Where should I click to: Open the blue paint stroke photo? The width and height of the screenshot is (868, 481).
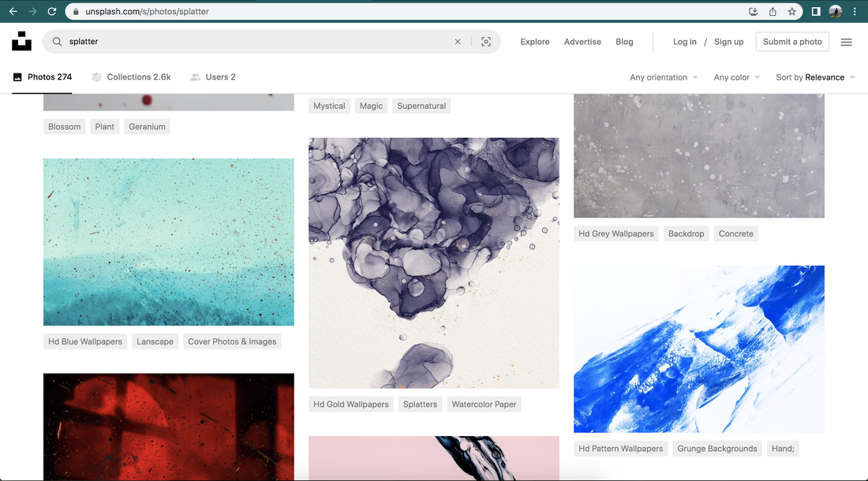pos(699,349)
